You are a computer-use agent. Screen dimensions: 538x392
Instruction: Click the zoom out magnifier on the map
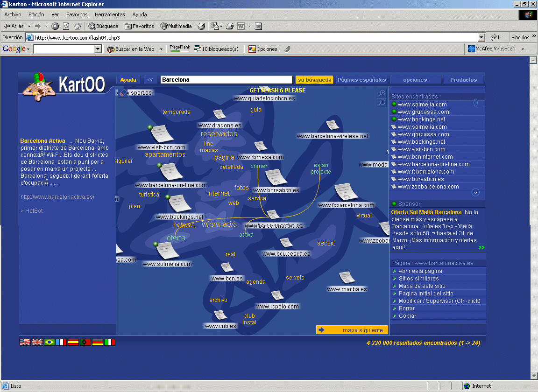click(x=382, y=102)
